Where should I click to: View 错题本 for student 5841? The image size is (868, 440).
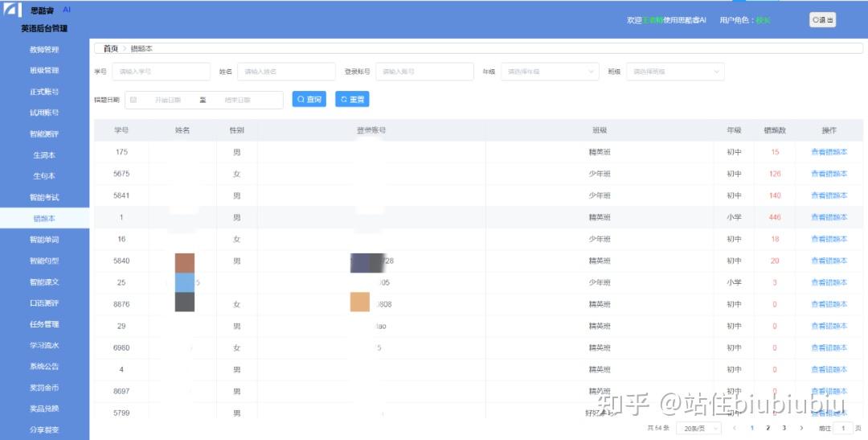829,195
